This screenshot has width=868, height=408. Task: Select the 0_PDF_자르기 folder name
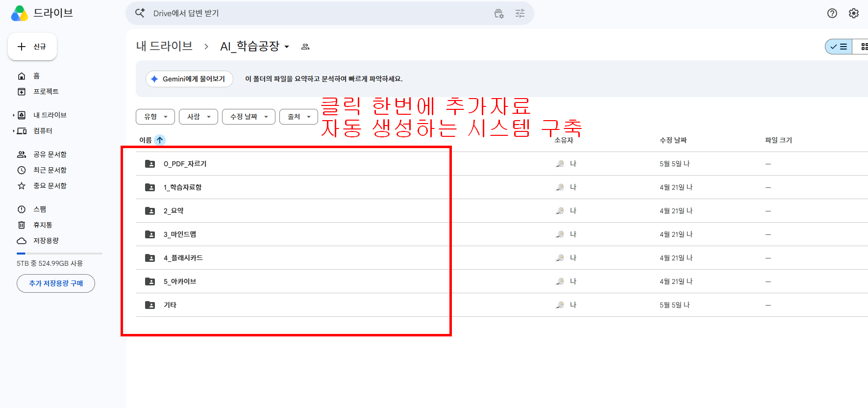(x=185, y=164)
